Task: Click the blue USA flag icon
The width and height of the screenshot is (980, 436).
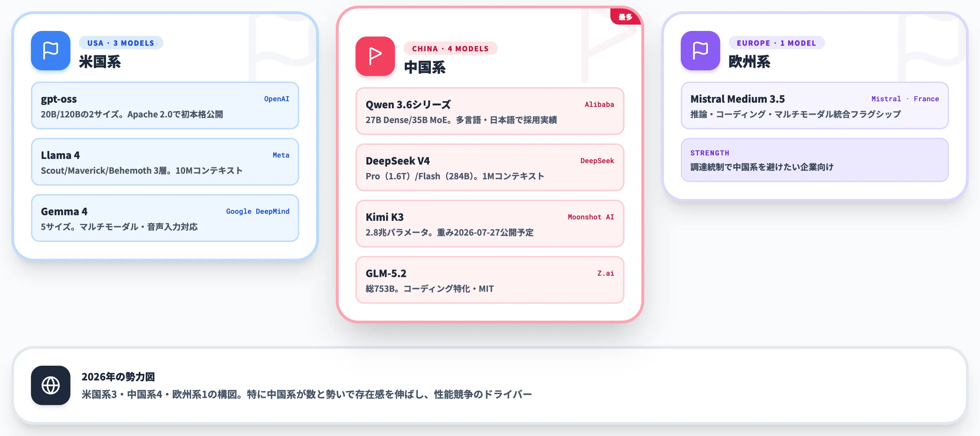Action: (x=51, y=51)
